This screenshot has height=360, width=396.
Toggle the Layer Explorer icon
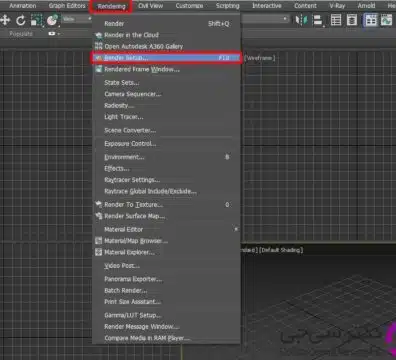(352, 20)
